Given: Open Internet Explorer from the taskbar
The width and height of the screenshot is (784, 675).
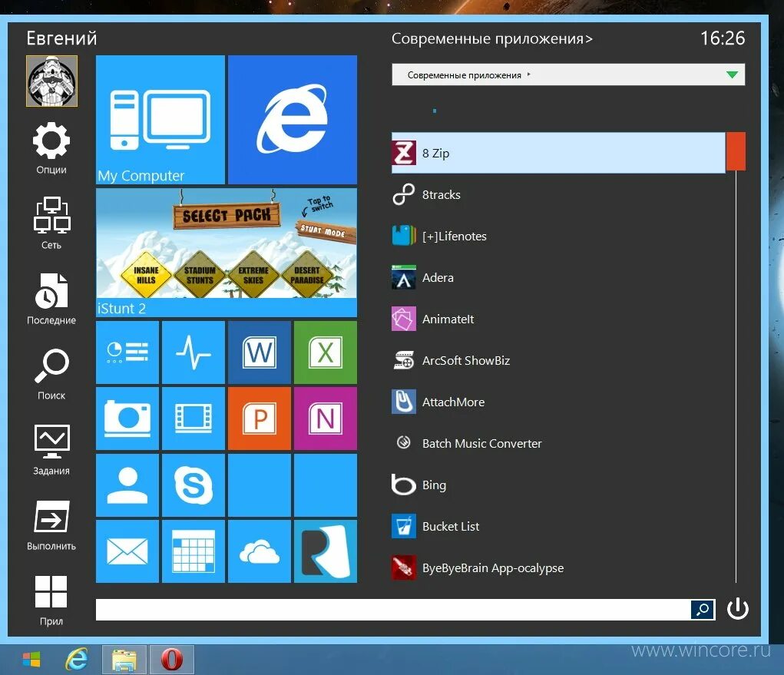Looking at the screenshot, I should point(77,660).
